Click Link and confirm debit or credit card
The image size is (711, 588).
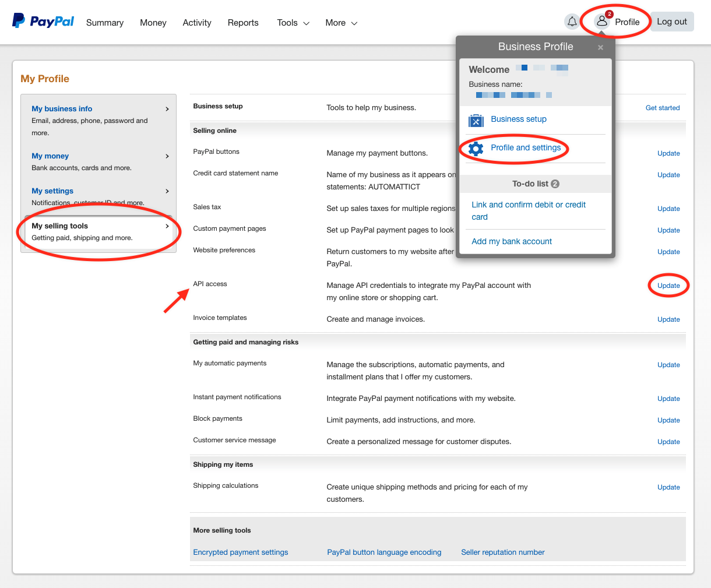(529, 210)
